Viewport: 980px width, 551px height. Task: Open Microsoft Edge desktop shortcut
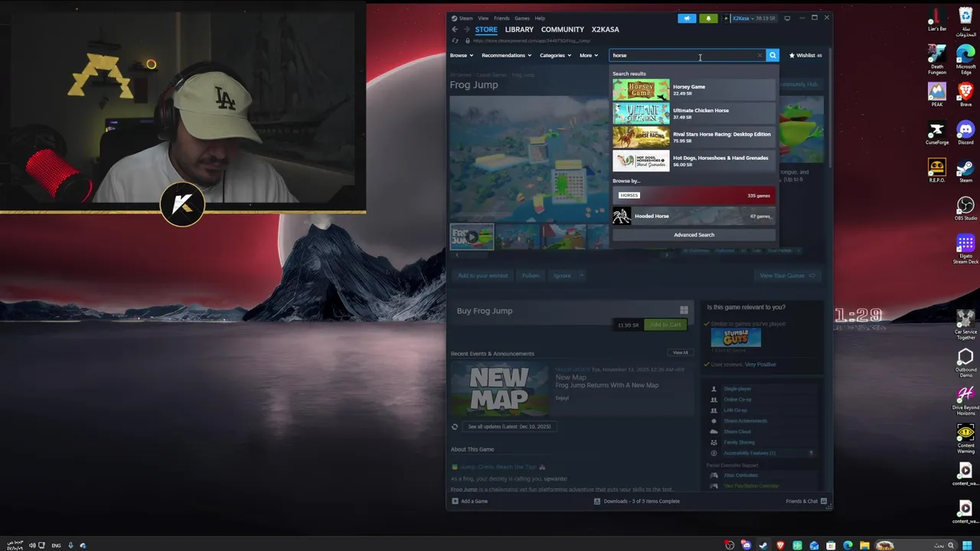(965, 58)
